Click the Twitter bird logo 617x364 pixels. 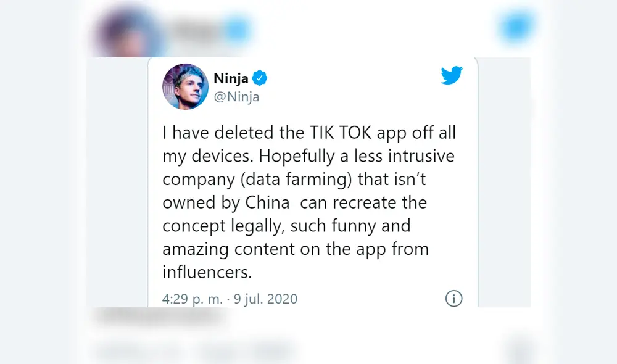452,76
